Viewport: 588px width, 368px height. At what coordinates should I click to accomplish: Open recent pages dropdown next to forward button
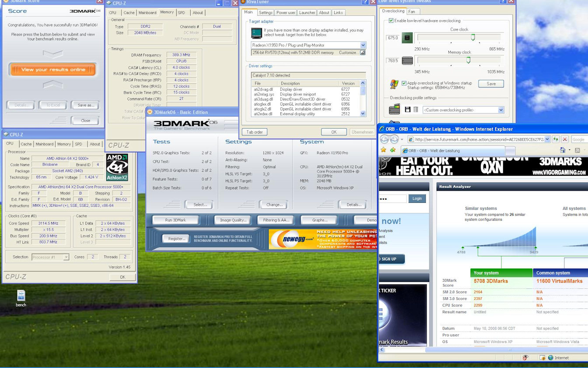(402, 139)
